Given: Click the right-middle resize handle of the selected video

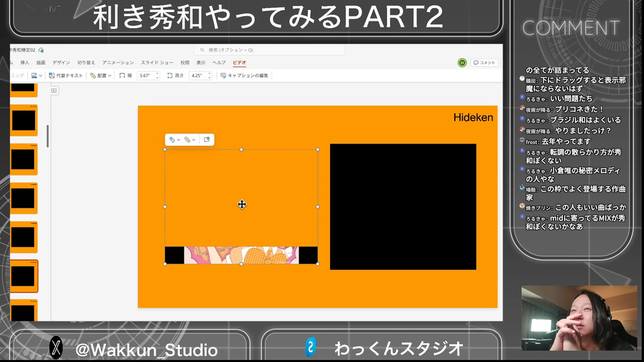Looking at the screenshot, I should pos(317,207).
